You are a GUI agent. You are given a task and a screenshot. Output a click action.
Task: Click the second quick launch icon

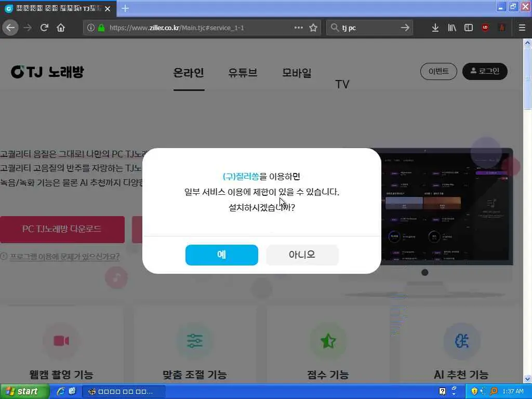point(72,391)
